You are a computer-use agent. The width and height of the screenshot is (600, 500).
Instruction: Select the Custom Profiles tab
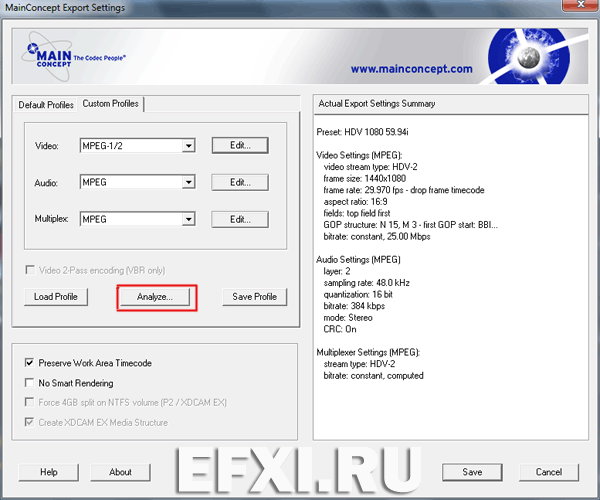[x=110, y=104]
